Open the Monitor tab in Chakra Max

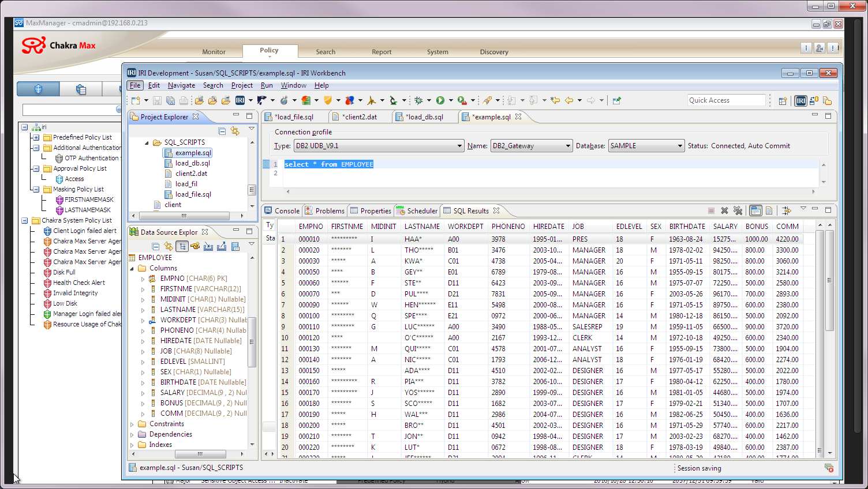click(214, 52)
